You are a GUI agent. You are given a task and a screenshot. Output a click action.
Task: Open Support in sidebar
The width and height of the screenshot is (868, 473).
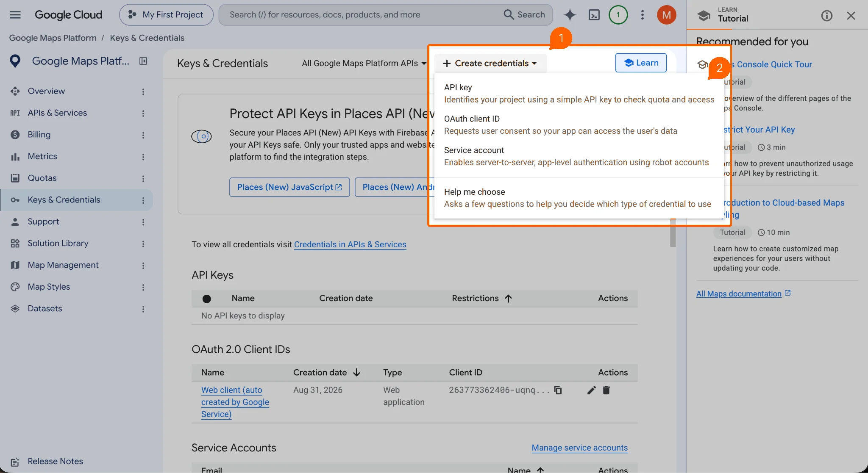(43, 221)
